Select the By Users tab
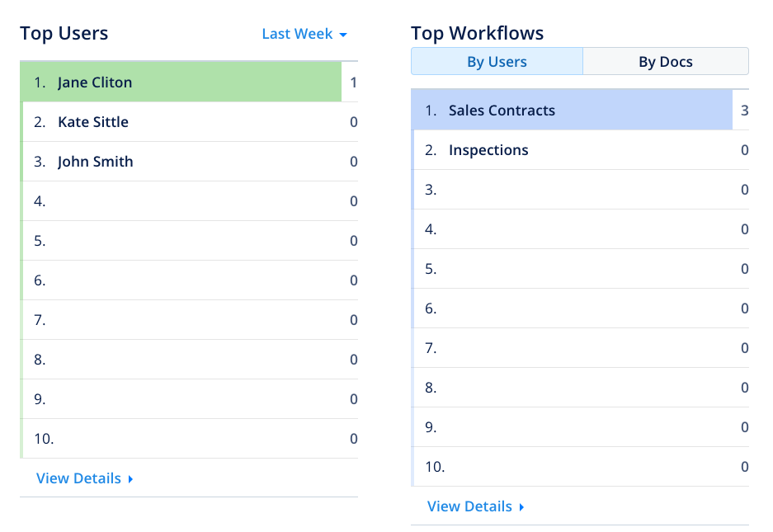This screenshot has width=773, height=532. pos(497,62)
